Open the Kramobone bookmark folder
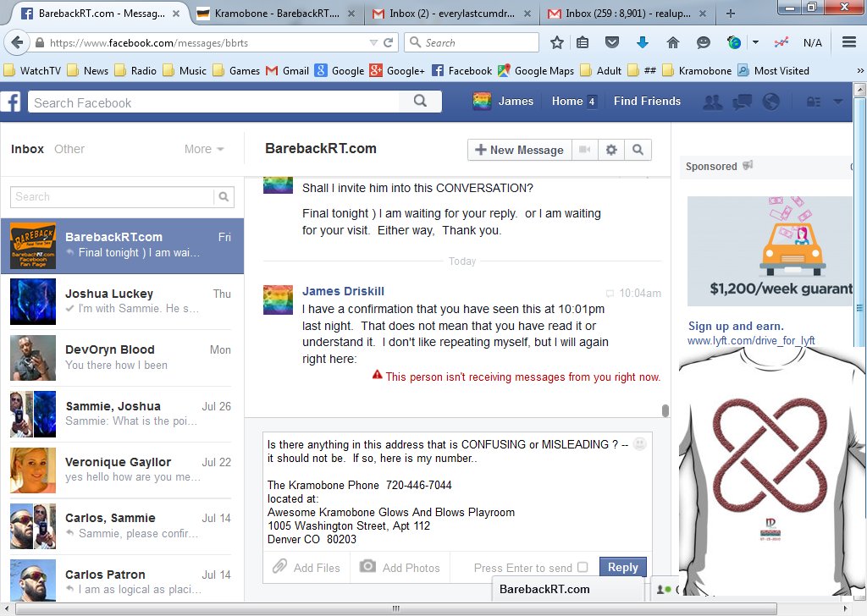The width and height of the screenshot is (867, 616). tap(697, 71)
